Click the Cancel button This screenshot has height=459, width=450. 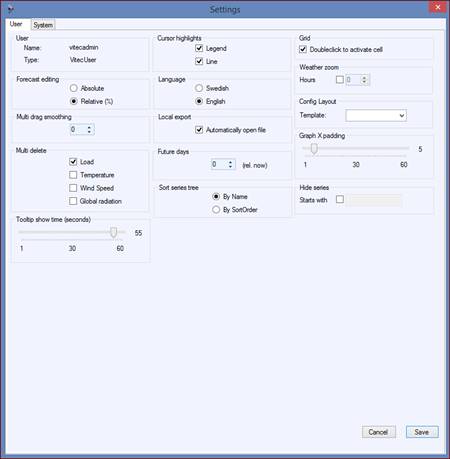(378, 432)
